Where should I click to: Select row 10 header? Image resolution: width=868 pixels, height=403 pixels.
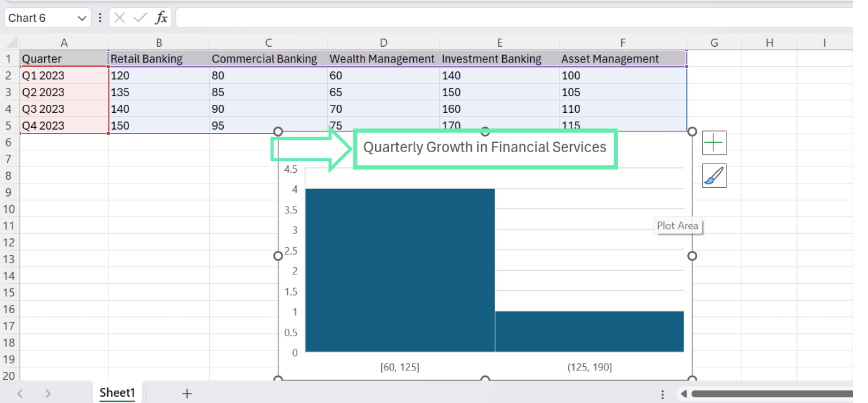pos(9,209)
